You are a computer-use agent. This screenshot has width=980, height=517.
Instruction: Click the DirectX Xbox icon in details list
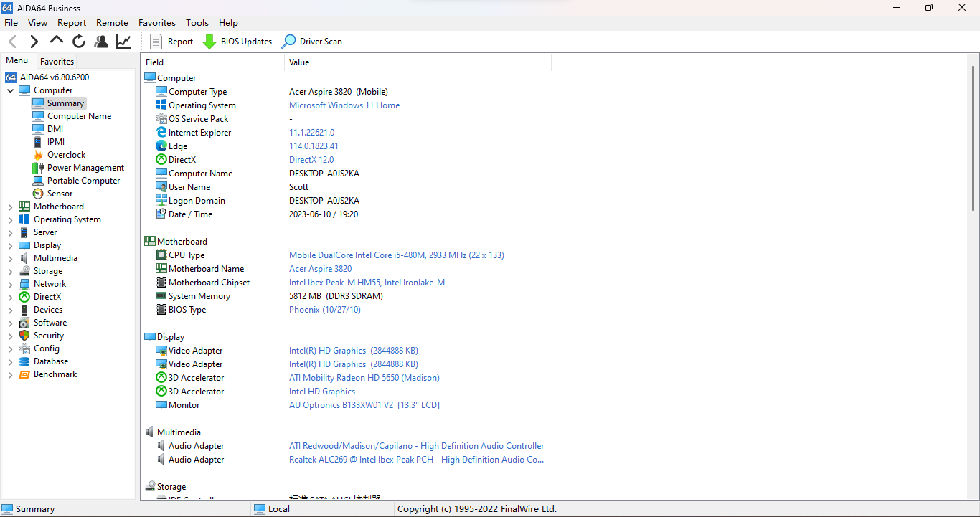(161, 160)
